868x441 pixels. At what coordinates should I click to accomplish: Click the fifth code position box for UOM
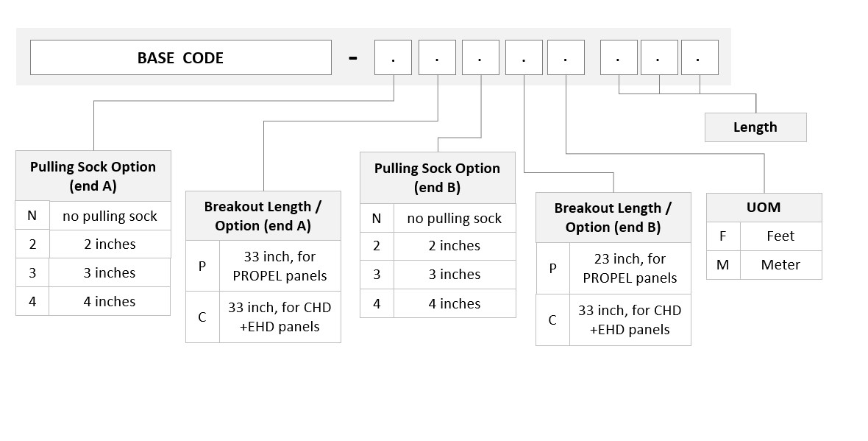566,57
